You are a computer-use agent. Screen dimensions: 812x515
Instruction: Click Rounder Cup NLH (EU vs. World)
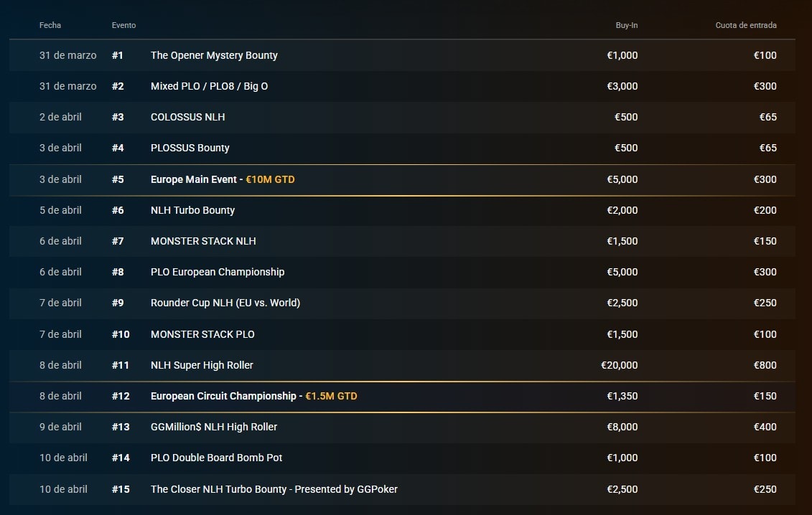click(x=225, y=303)
